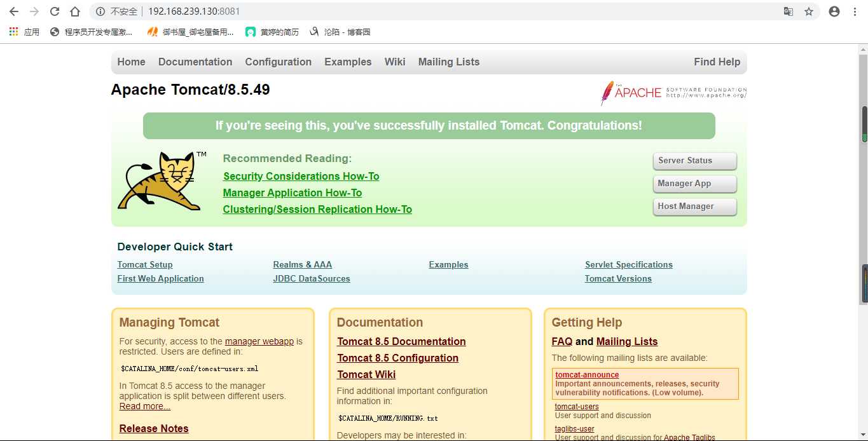Open Clustering/Session Replication How-To link

[x=317, y=210]
